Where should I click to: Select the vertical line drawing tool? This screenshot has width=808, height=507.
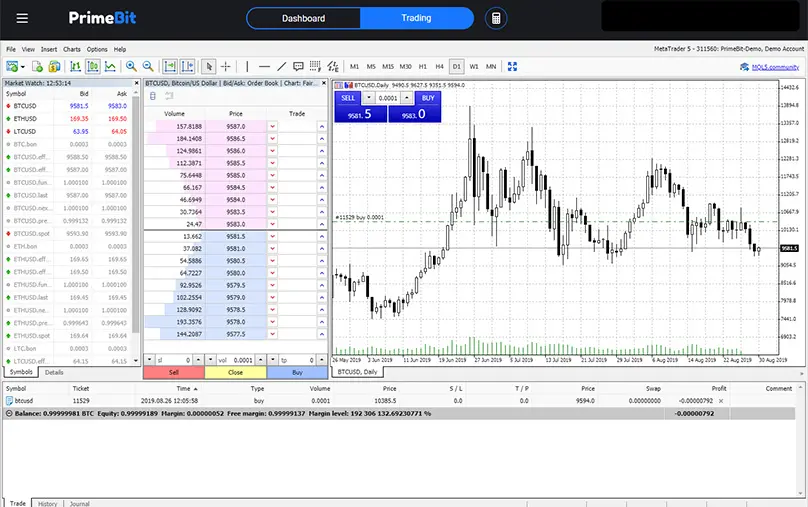pyautogui.click(x=247, y=66)
